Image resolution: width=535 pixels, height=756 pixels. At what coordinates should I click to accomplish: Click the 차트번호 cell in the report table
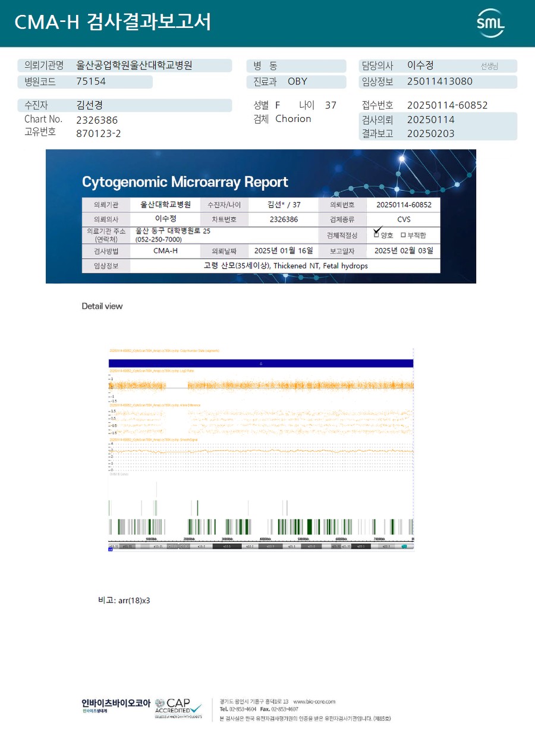click(x=223, y=219)
